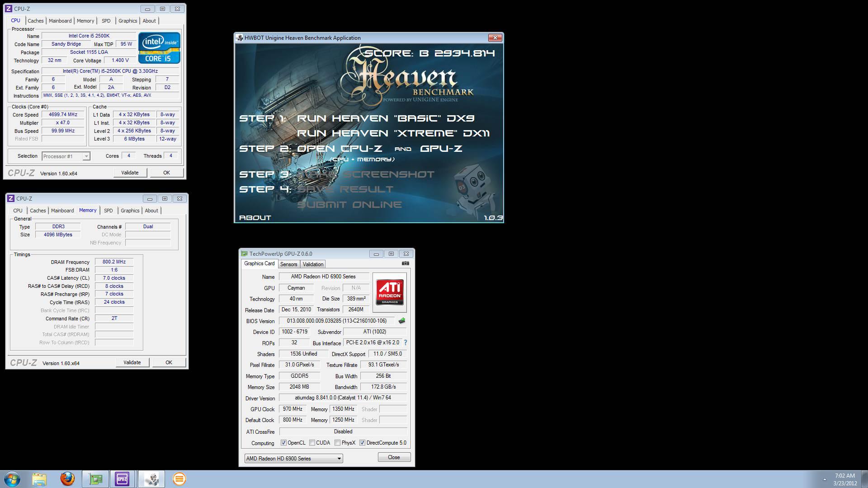Run Heaven "Basic" DX9 benchmark
Screen dimensions: 868x488
pyautogui.click(x=386, y=118)
